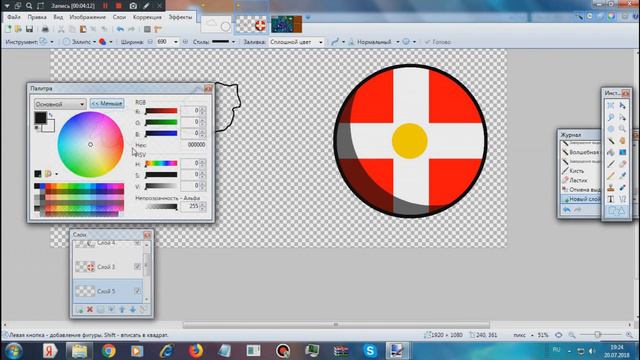The height and width of the screenshot is (360, 640).
Task: Click the Undo arrow in the main toolbar
Action: 120,29
